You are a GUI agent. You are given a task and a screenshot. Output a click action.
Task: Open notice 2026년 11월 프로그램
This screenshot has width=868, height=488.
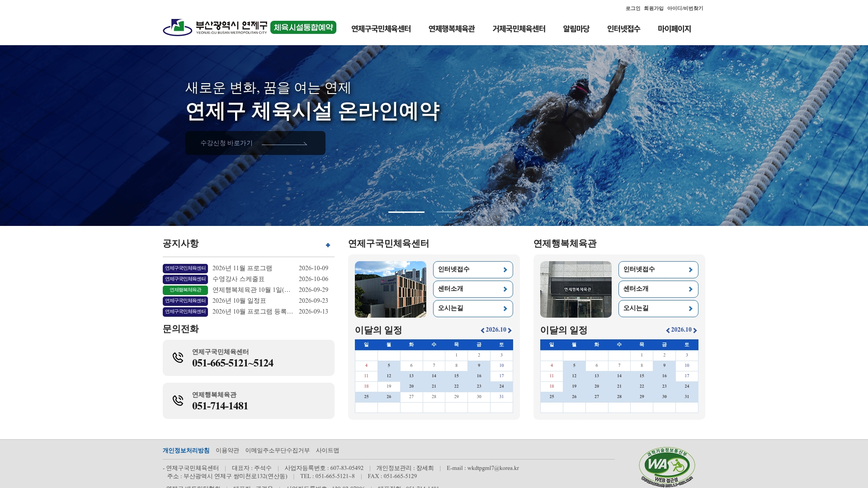point(242,268)
